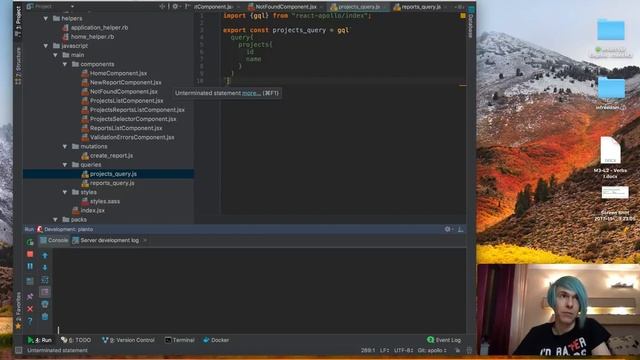Select NewReportComponent.jsx in project tree
640x360 pixels.
click(125, 82)
